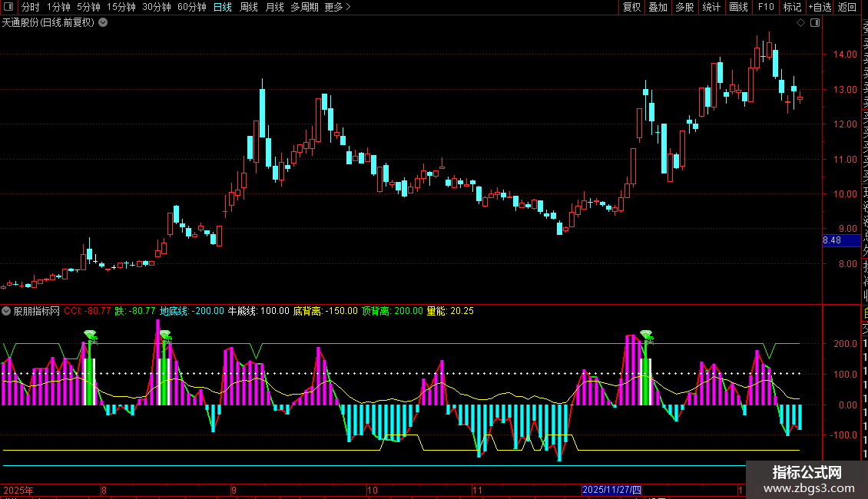Open the 复权 adjustment menu
868x499 pixels.
click(x=631, y=7)
